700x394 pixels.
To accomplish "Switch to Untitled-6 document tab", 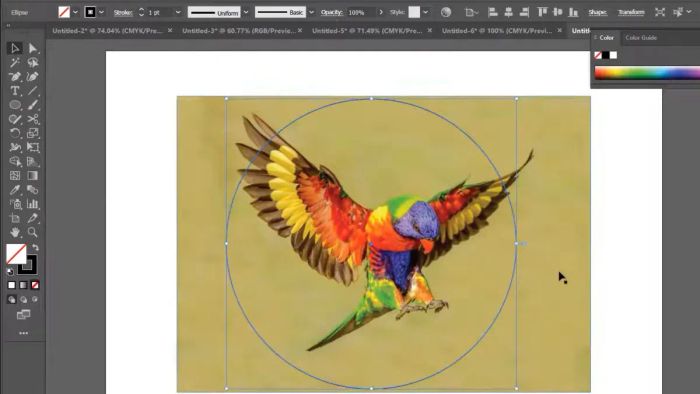I will click(x=497, y=31).
